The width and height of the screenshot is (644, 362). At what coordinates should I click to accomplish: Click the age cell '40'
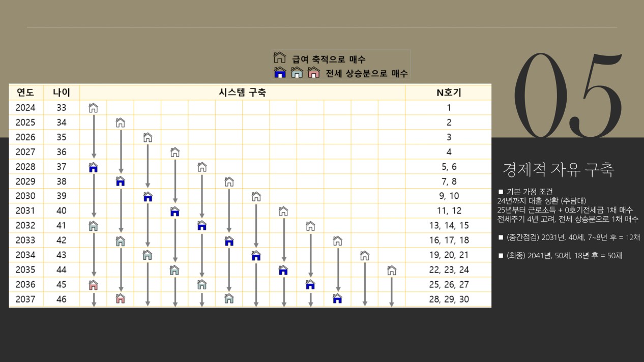point(62,211)
